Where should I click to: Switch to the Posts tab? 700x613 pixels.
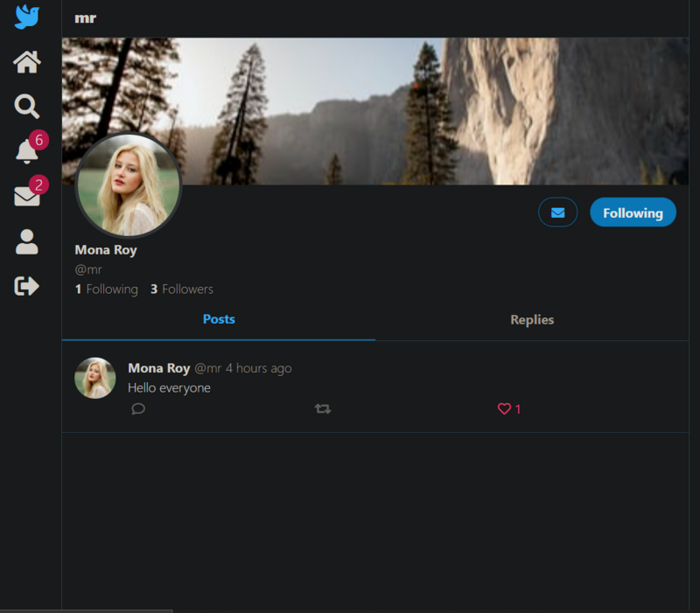[x=219, y=319]
